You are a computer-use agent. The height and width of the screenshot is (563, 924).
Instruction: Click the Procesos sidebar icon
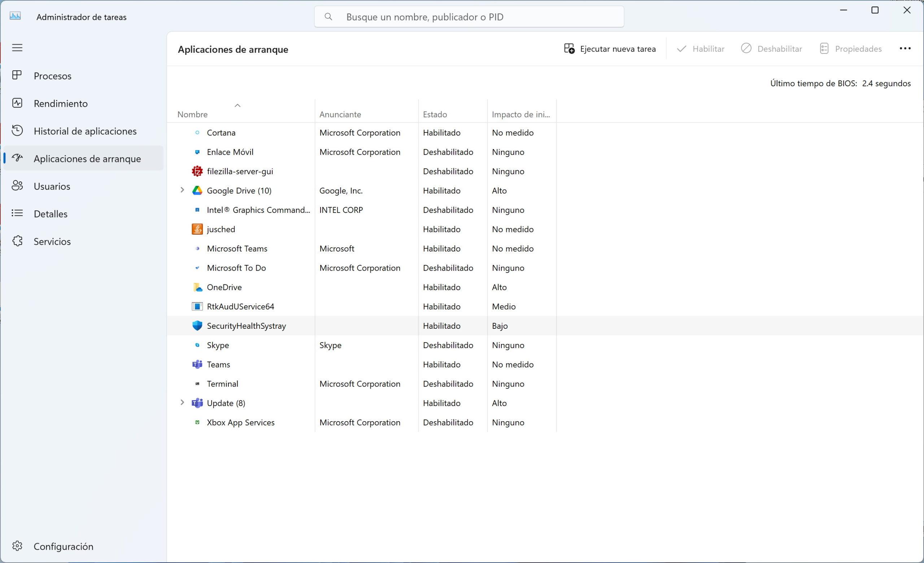pos(17,75)
